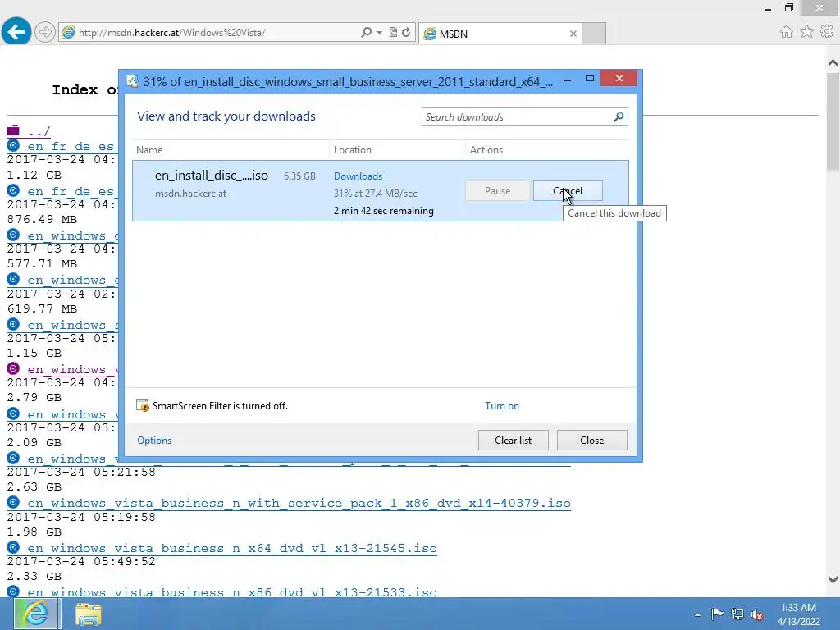Open the Tools gear icon
Screen dimensions: 840x630
click(x=827, y=32)
